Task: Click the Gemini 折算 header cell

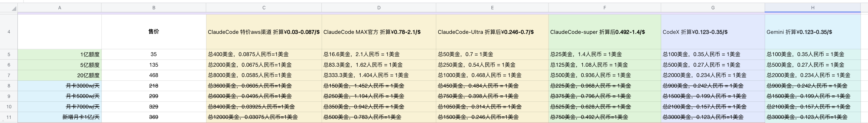Action: (812, 32)
